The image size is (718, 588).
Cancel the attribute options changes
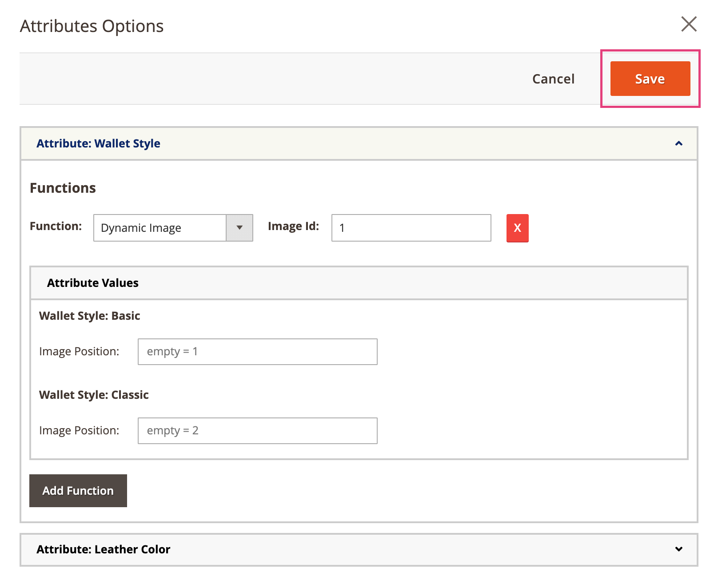click(553, 79)
